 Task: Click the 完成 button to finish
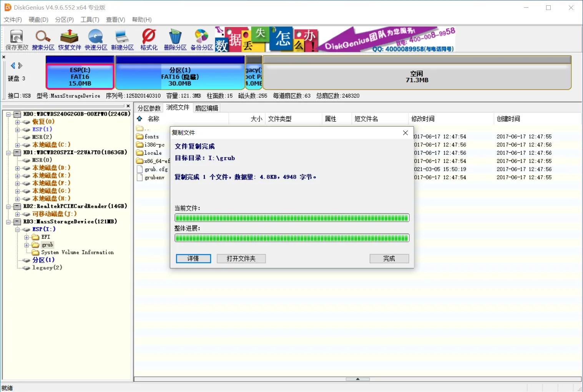point(389,258)
